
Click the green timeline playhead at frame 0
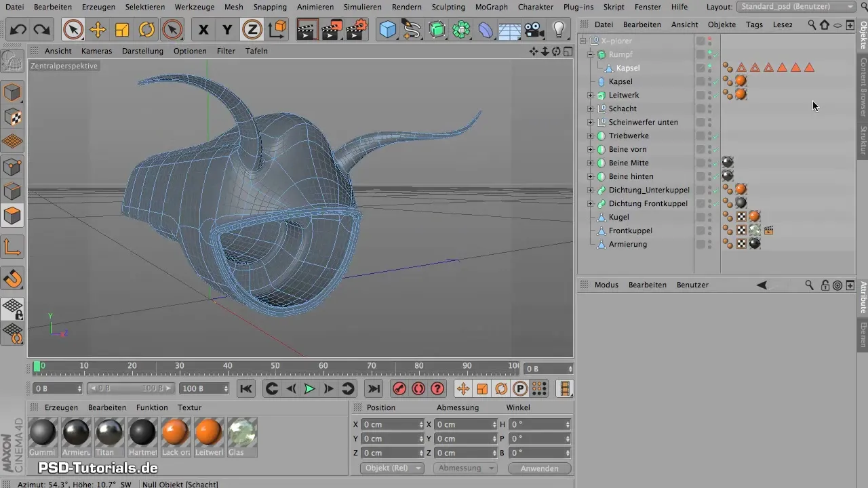pyautogui.click(x=37, y=367)
